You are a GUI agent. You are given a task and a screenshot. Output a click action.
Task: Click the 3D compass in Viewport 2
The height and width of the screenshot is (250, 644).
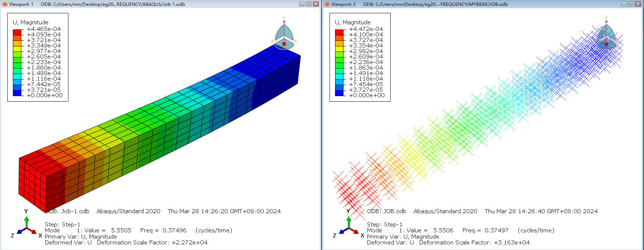[x=606, y=34]
